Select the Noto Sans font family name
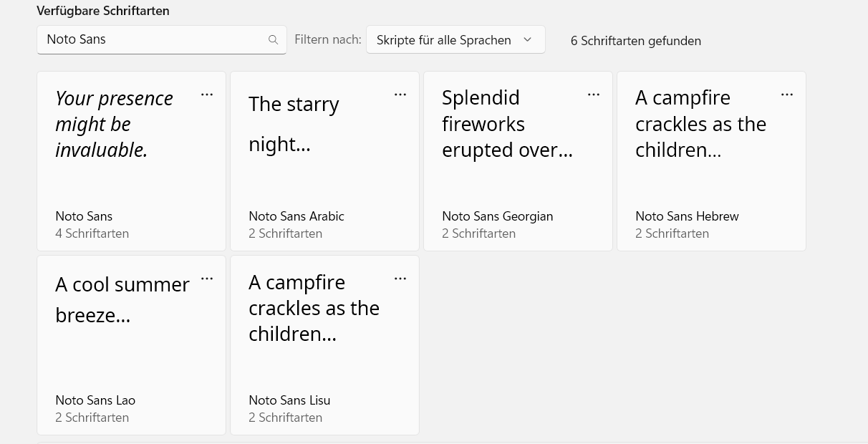This screenshot has width=868, height=444. (x=84, y=216)
